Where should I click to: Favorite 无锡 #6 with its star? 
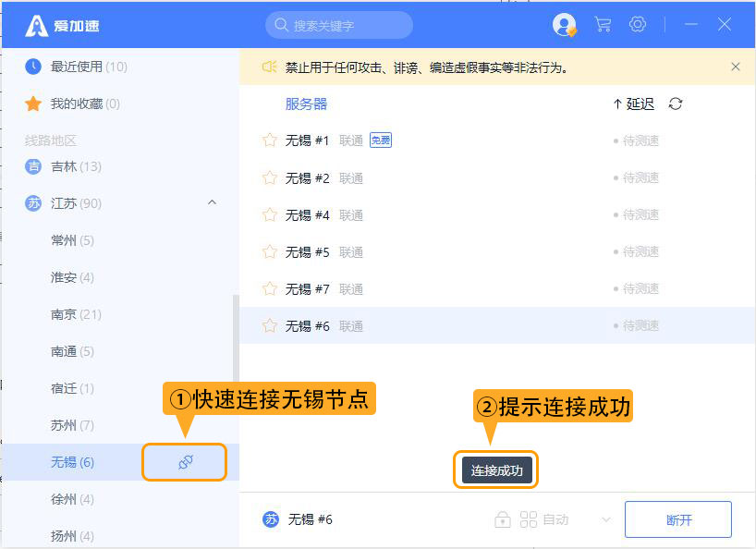coord(270,326)
